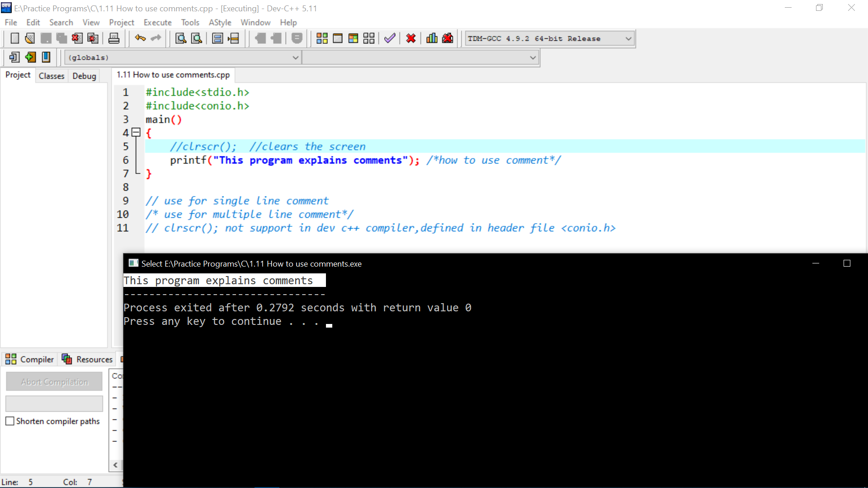868x488 pixels.
Task: Open the File menu
Action: (11, 23)
